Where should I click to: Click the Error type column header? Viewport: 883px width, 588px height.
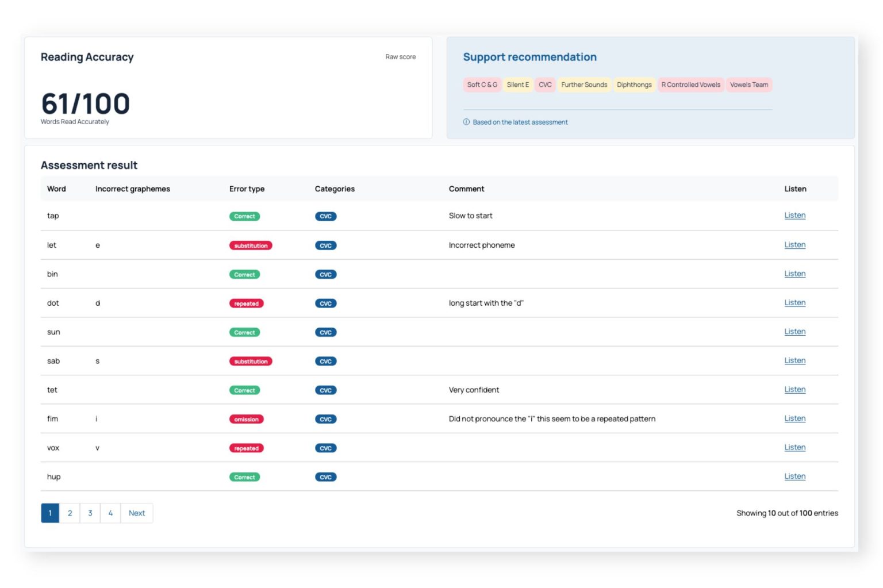point(247,189)
